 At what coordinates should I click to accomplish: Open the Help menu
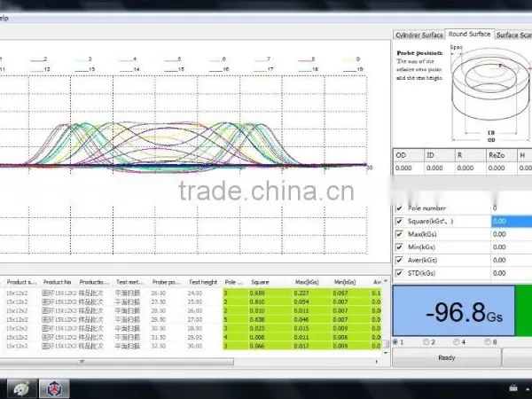4,19
